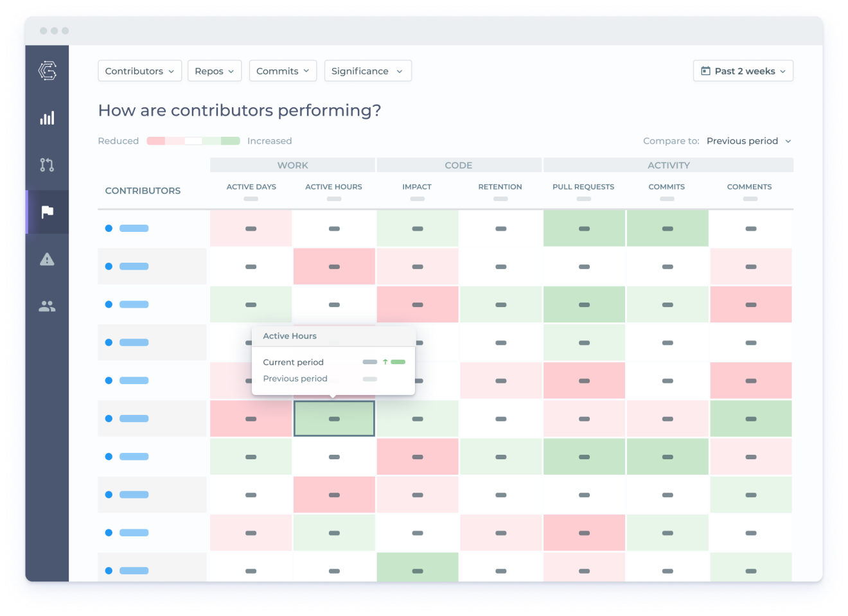Expand the Contributors filter dropdown
The width and height of the screenshot is (848, 616).
tap(139, 71)
